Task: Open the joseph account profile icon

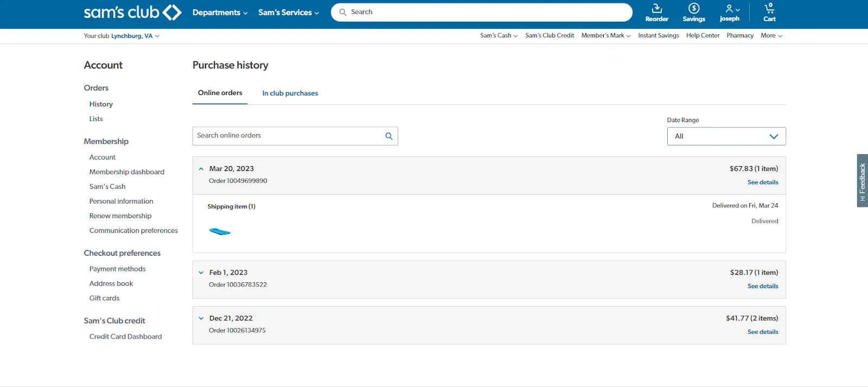Action: coord(730,12)
